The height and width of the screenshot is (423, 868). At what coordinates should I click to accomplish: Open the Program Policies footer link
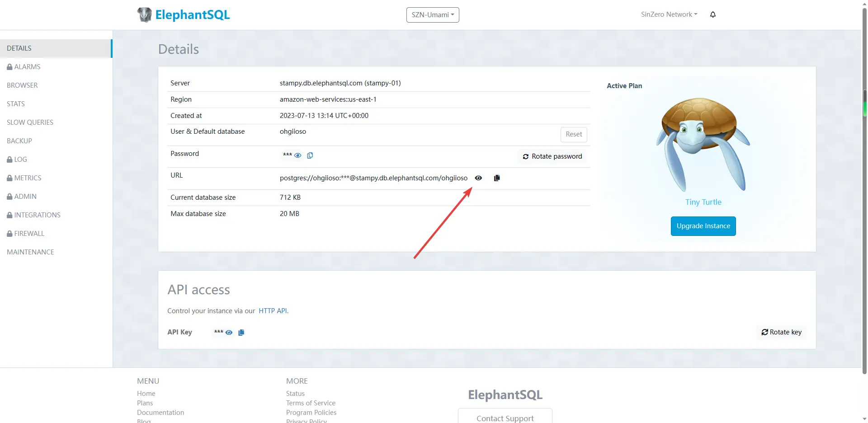(x=311, y=413)
